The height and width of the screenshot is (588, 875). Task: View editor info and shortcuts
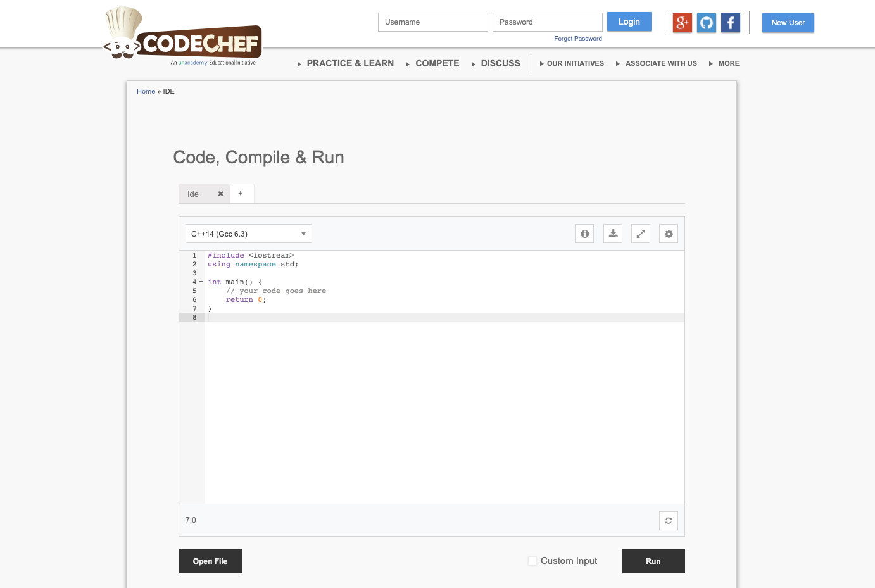click(x=584, y=233)
